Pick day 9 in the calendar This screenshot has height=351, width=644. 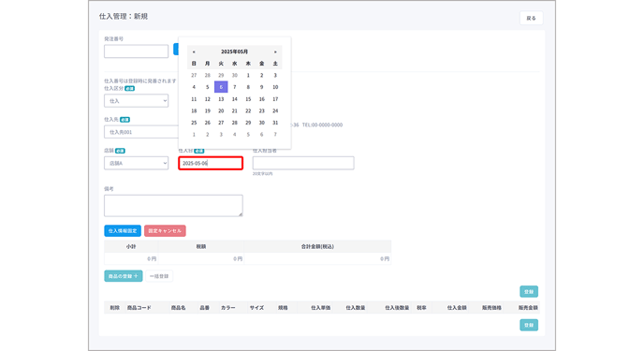tap(262, 87)
